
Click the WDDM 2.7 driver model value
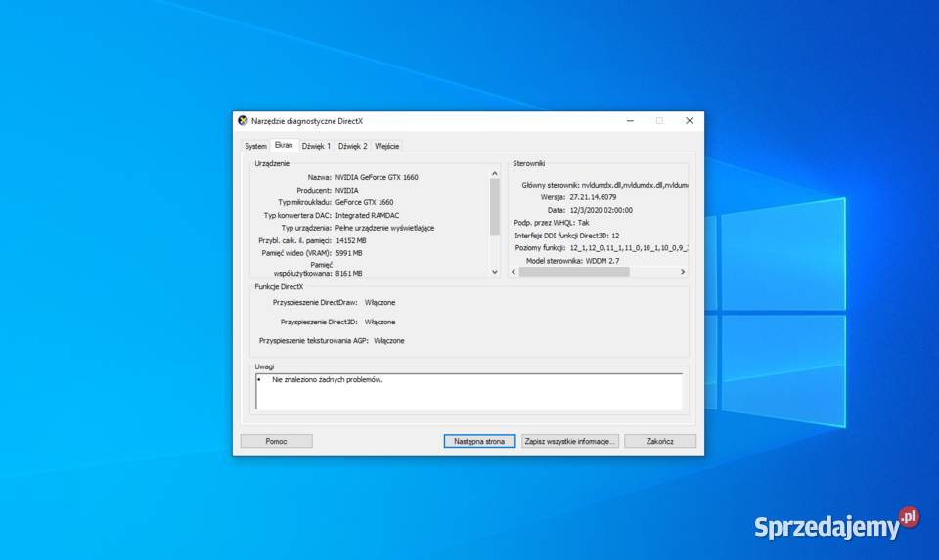603,261
